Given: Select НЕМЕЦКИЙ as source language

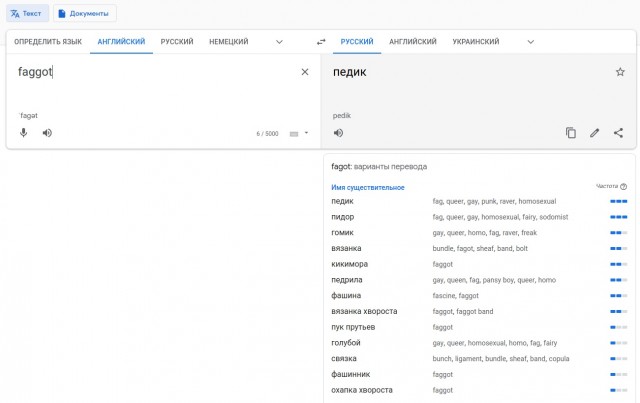Looking at the screenshot, I should tap(229, 42).
